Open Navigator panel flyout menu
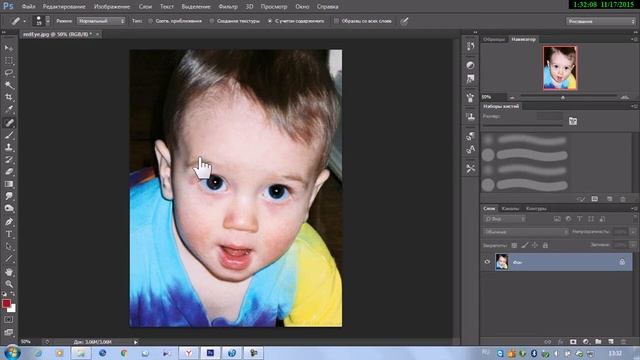The height and width of the screenshot is (360, 640). point(634,39)
